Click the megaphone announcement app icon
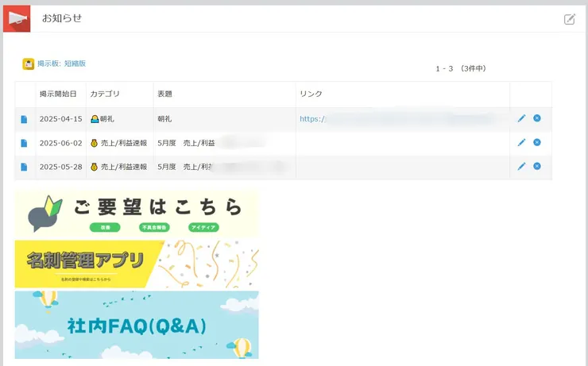This screenshot has height=366, width=588. click(17, 18)
